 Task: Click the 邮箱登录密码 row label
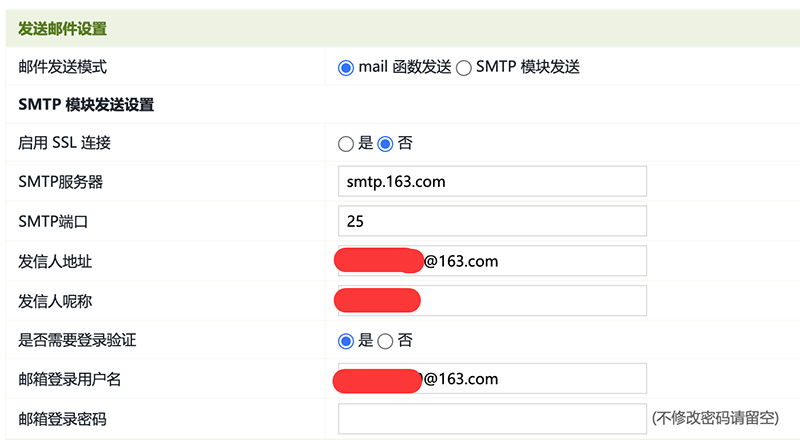(x=63, y=419)
